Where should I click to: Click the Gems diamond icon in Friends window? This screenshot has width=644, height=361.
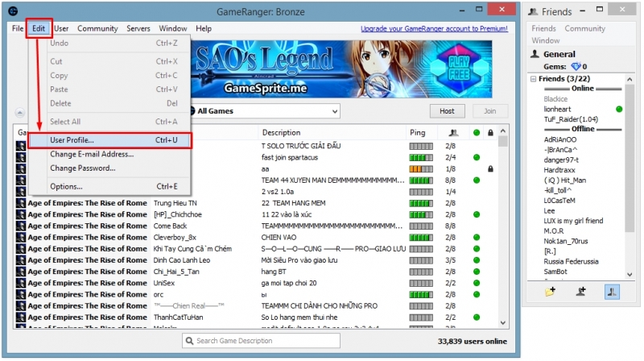576,66
